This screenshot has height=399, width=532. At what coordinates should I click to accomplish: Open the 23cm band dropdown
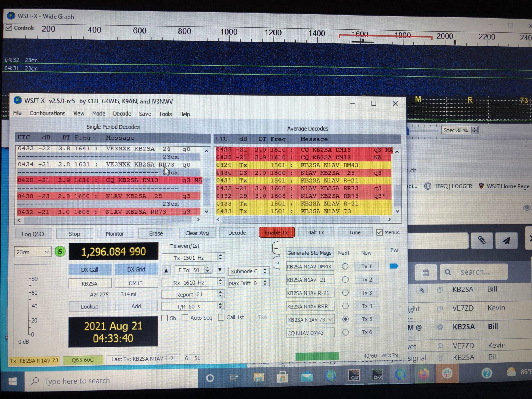click(x=32, y=252)
